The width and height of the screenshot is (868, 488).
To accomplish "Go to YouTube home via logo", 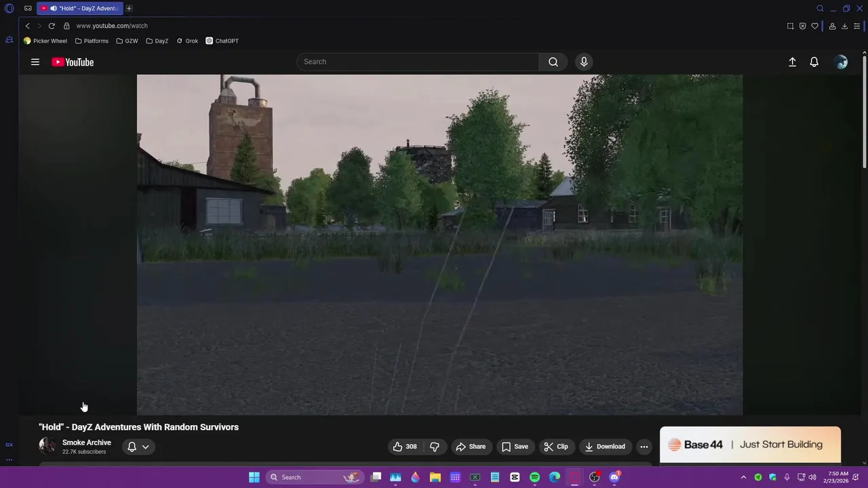I will [x=73, y=62].
